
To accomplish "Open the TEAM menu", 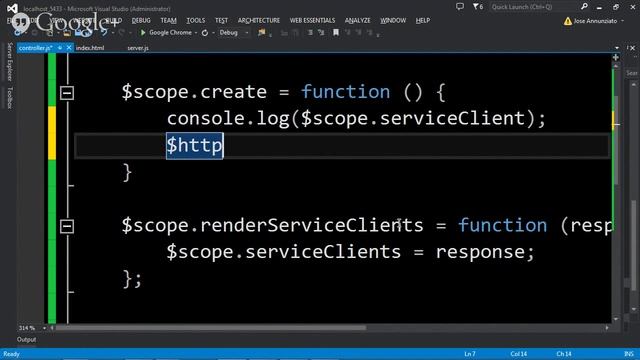I will (168, 20).
